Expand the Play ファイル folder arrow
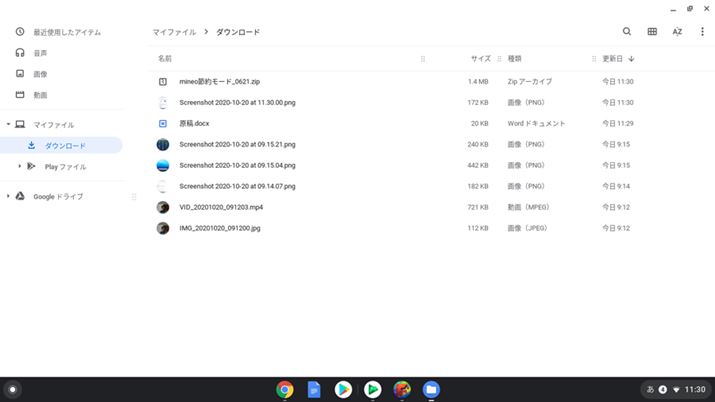This screenshot has height=402, width=715. 19,166
